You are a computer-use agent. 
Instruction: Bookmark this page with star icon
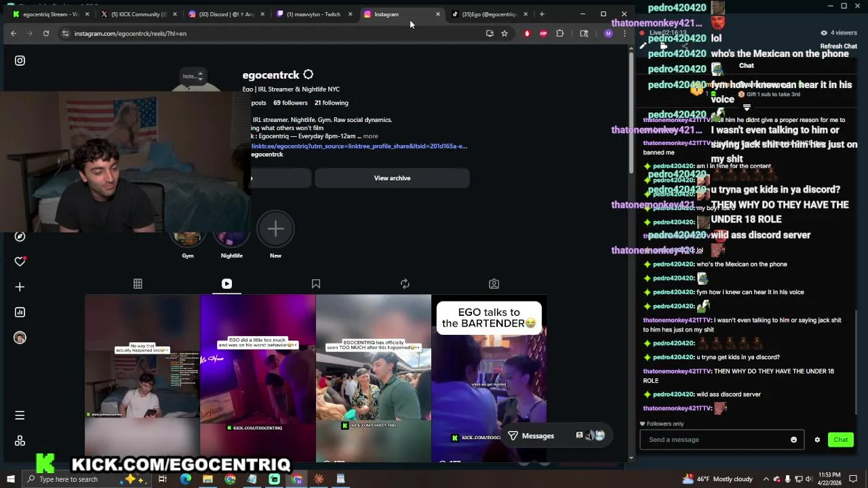point(505,33)
